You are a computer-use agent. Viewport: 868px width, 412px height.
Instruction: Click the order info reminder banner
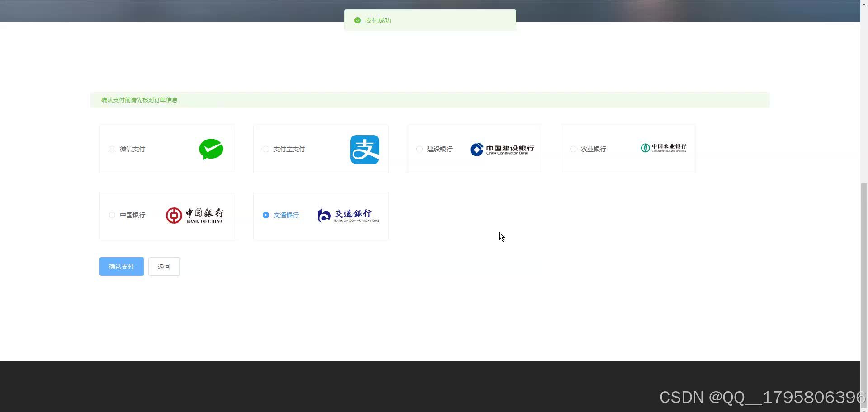(x=429, y=100)
